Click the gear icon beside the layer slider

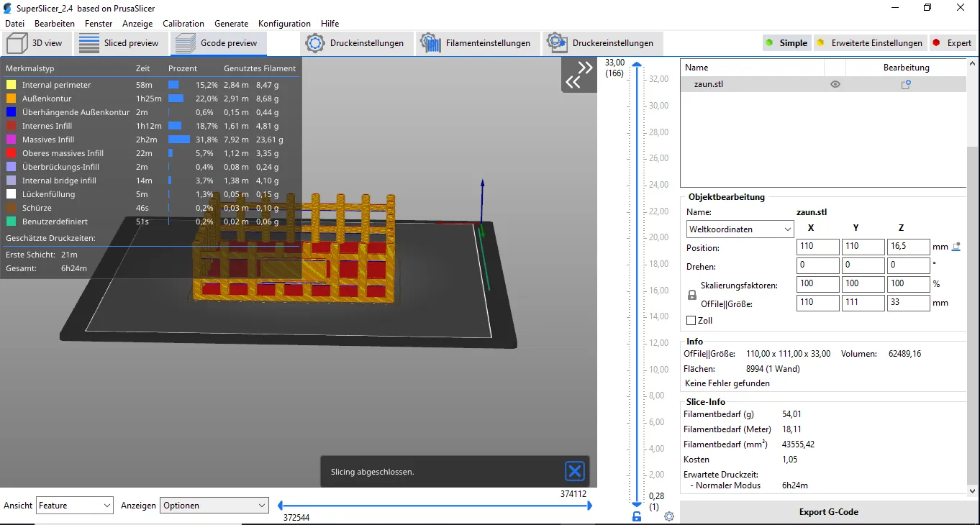point(669,516)
